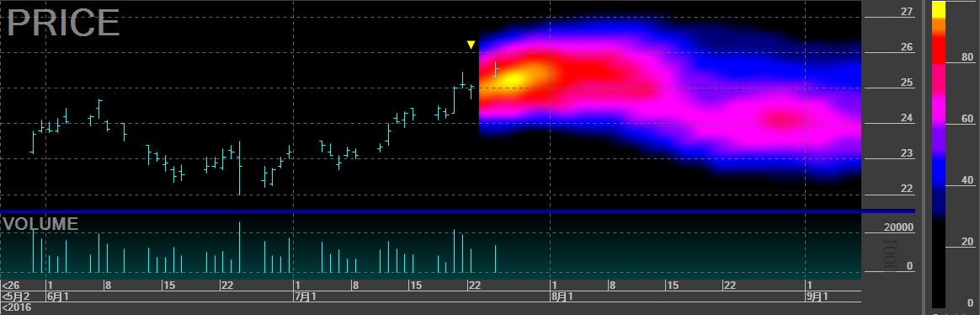This screenshot has height=315, width=980.
Task: Click the 6月1 month label
Action: click(x=57, y=296)
